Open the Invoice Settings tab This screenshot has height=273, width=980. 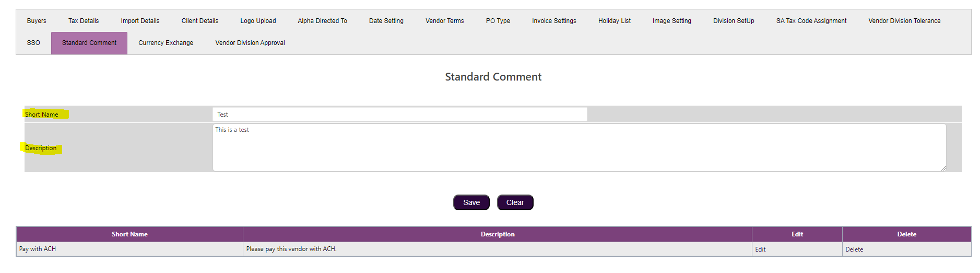(554, 21)
